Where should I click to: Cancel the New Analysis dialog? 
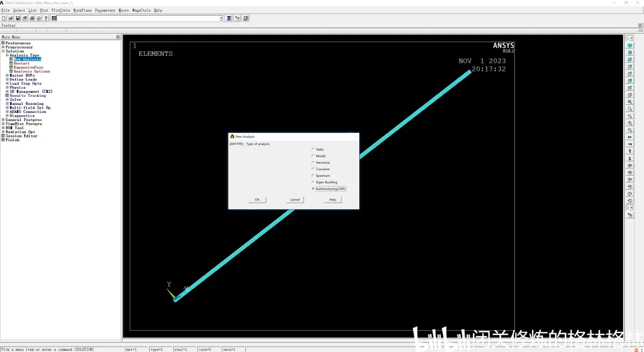click(x=295, y=200)
